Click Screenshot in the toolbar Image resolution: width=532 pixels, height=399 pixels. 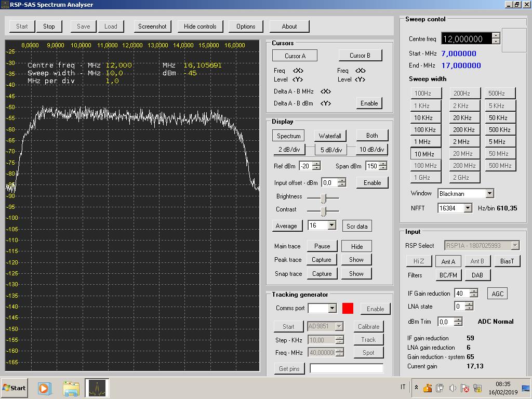pyautogui.click(x=152, y=26)
